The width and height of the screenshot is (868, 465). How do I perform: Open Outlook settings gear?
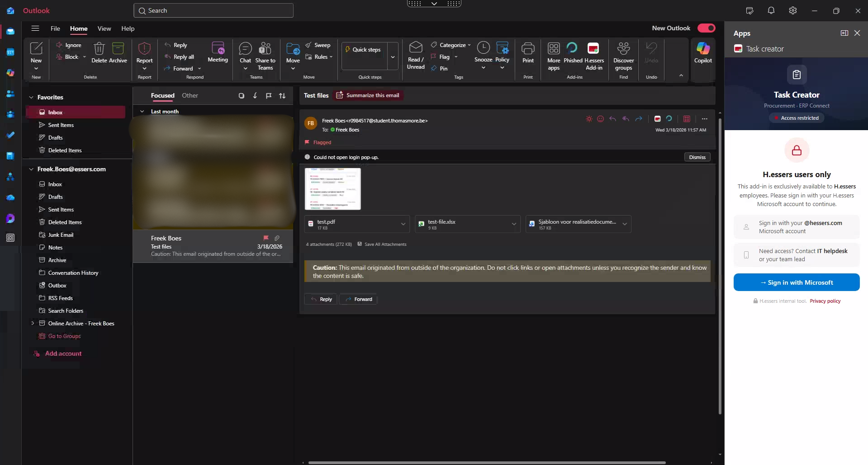tap(793, 11)
